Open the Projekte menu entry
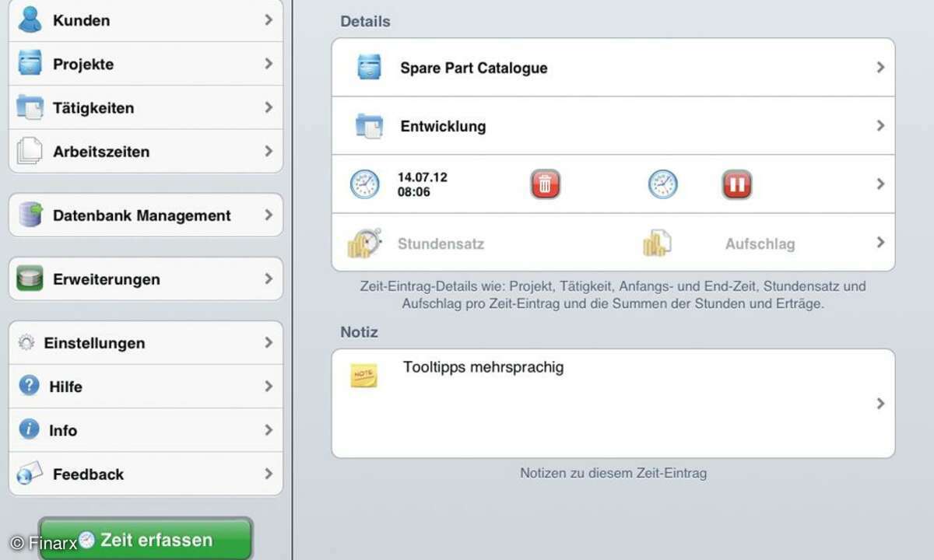Image resolution: width=934 pixels, height=560 pixels. click(146, 64)
